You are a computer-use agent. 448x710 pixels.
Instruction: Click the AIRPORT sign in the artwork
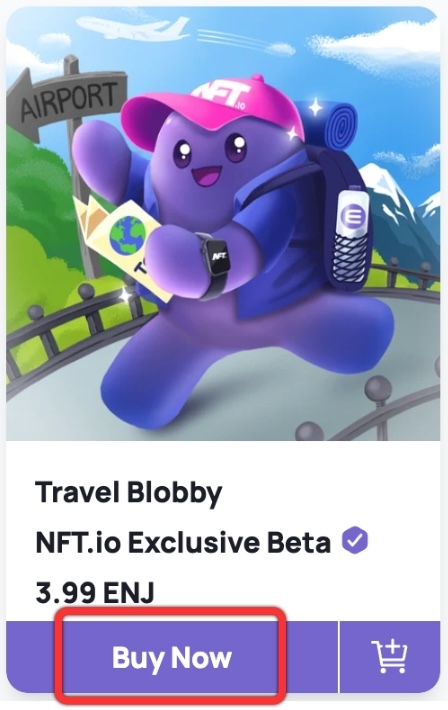point(68,100)
